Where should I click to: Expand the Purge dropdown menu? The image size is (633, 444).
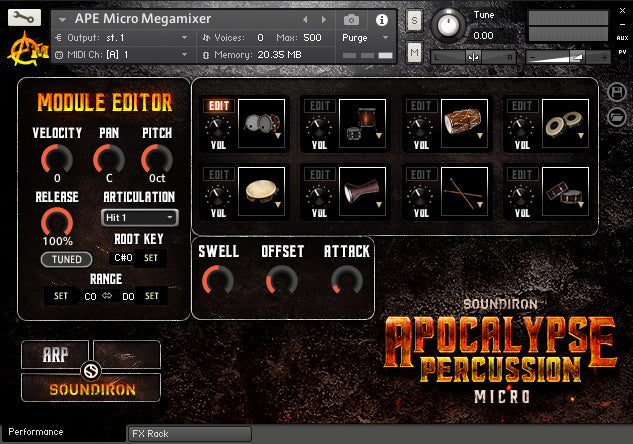(366, 37)
